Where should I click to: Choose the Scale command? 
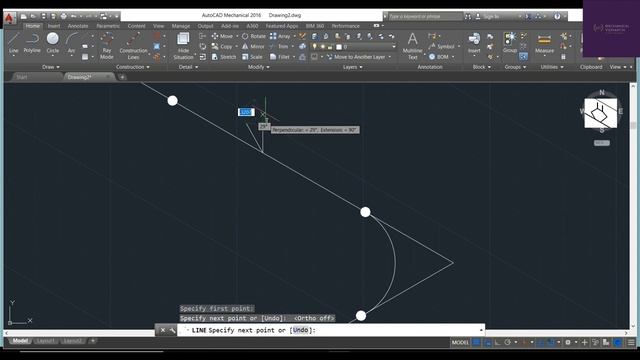click(252, 57)
